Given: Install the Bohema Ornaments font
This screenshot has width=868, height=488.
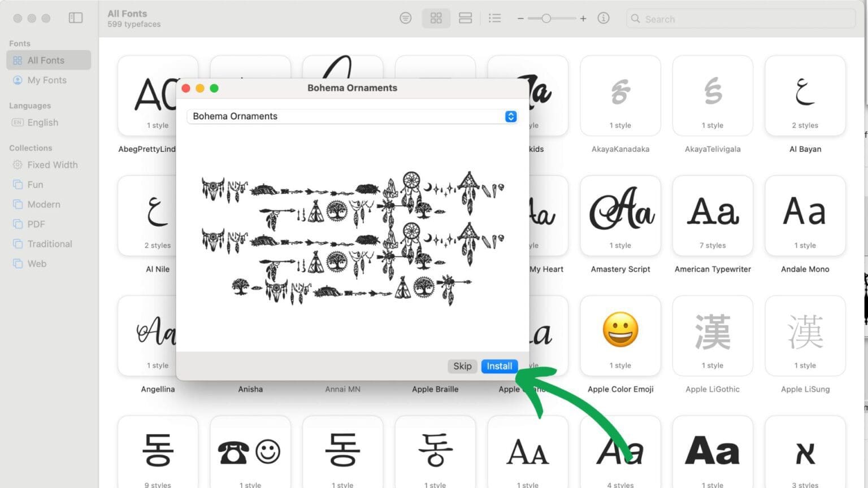Looking at the screenshot, I should point(499,366).
